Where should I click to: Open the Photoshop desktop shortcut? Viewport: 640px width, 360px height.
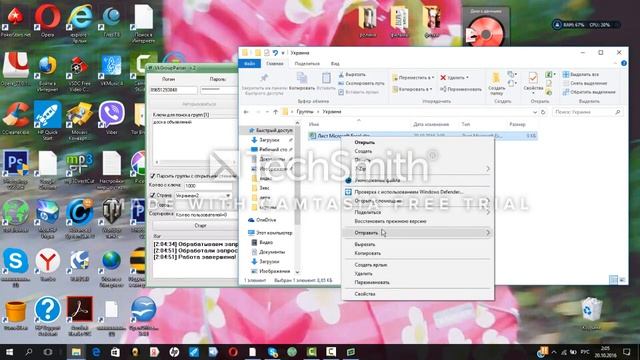tap(16, 168)
